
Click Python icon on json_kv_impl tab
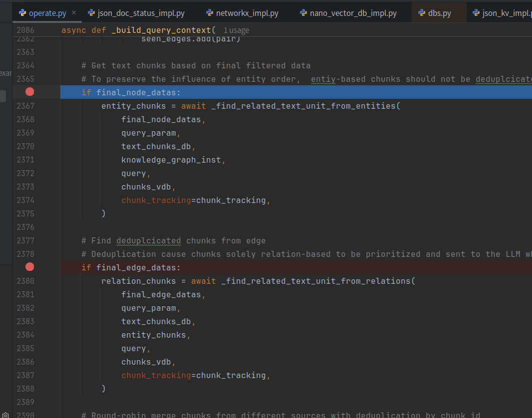coord(476,13)
